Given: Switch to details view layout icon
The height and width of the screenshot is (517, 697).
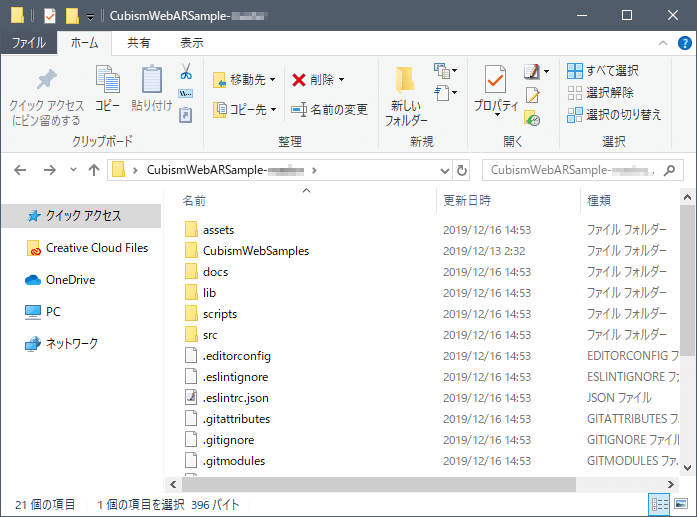Looking at the screenshot, I should [659, 505].
